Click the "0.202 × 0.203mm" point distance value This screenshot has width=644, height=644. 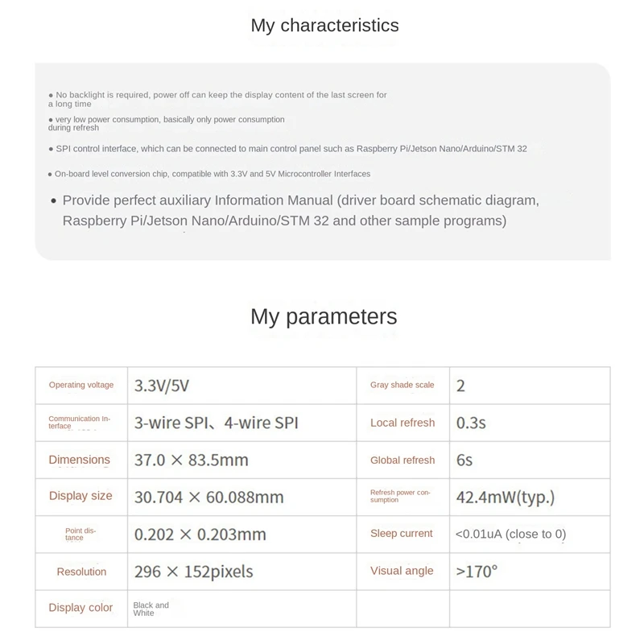click(200, 535)
